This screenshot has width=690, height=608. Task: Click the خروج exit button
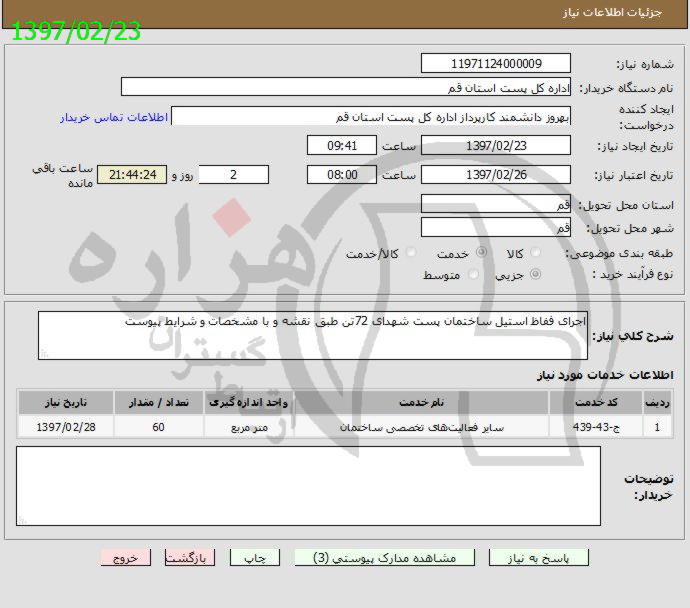pyautogui.click(x=126, y=558)
